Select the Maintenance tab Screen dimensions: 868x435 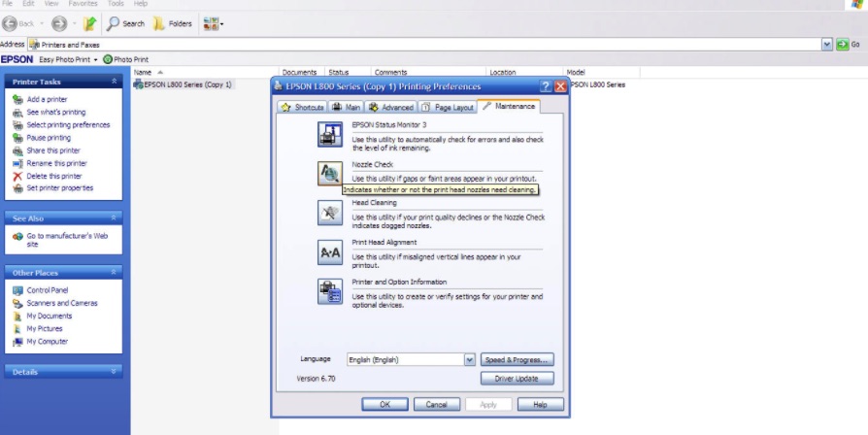(x=509, y=106)
